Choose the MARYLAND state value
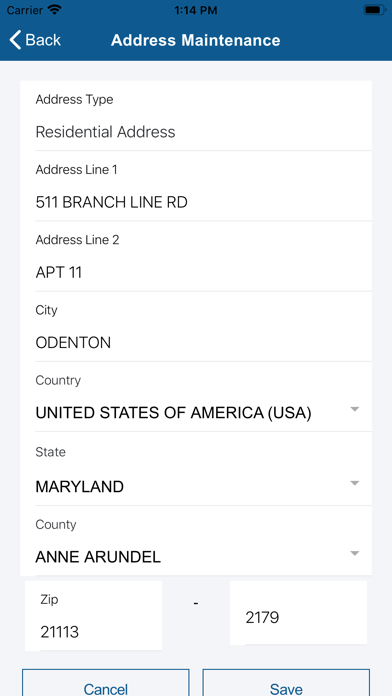The image size is (392, 696). [79, 487]
